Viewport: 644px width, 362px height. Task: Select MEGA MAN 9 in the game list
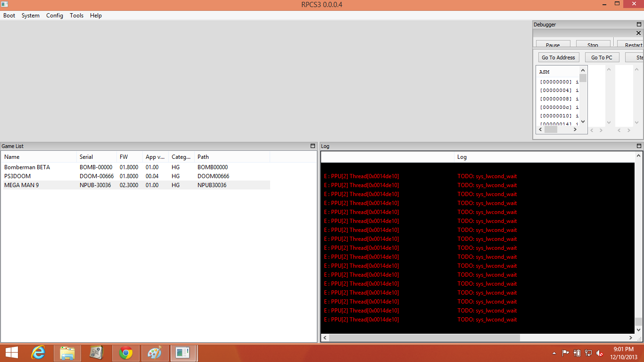point(22,185)
